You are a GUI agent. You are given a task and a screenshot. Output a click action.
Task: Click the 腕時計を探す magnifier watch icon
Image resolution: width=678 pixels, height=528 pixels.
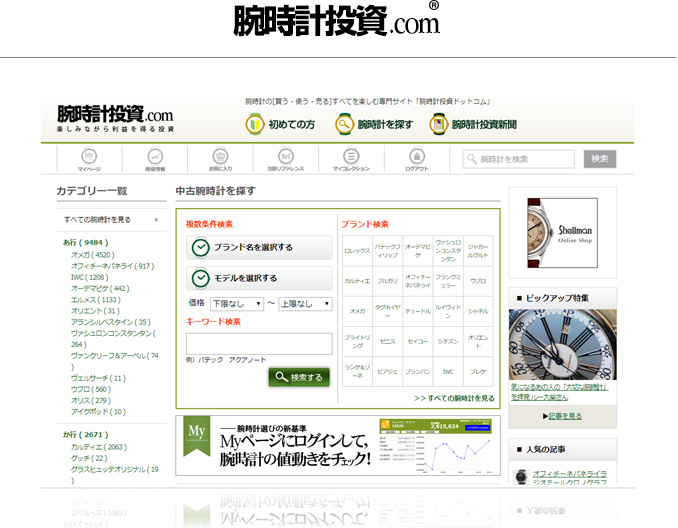344,124
